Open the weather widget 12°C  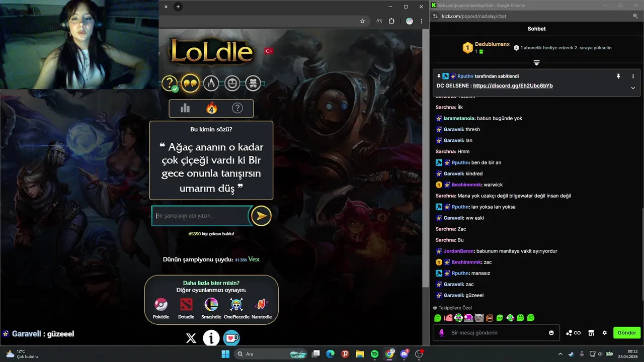point(21,354)
